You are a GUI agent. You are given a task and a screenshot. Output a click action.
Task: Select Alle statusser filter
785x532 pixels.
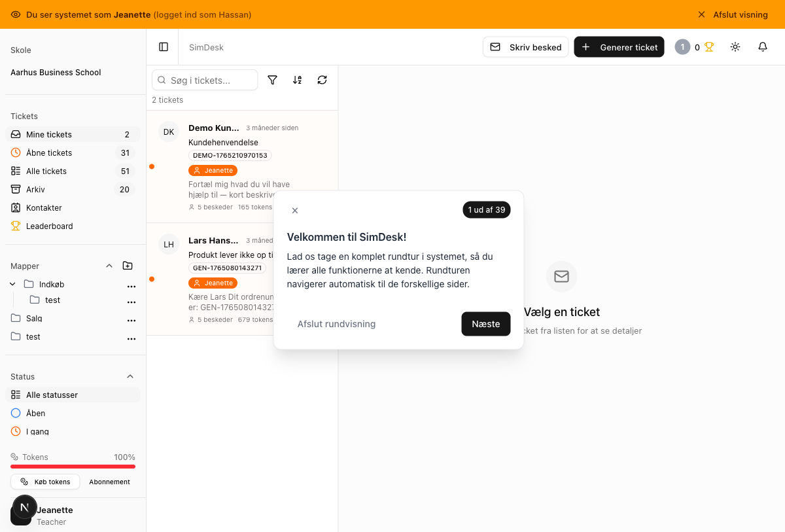pyautogui.click(x=73, y=395)
